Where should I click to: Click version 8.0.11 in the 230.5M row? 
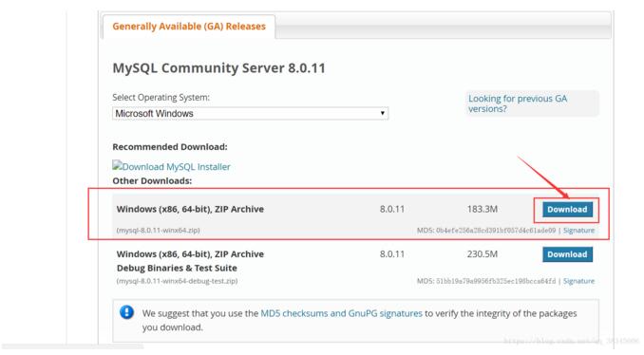coord(392,254)
